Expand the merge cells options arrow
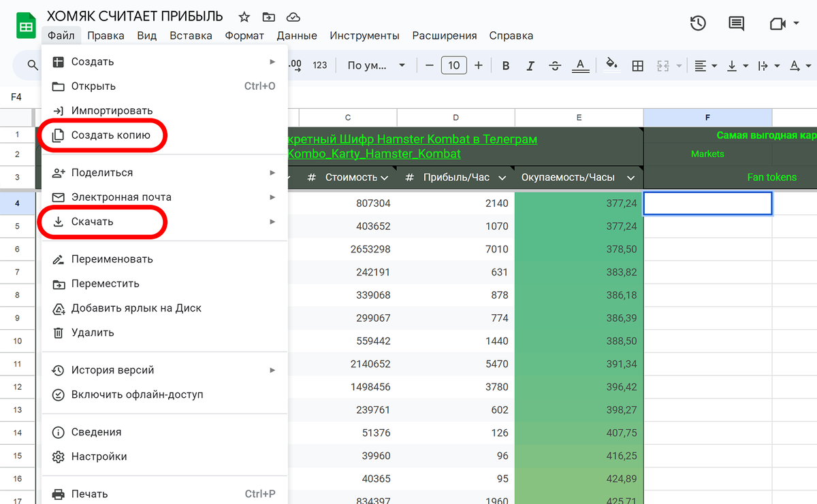817x504 pixels. [x=679, y=66]
